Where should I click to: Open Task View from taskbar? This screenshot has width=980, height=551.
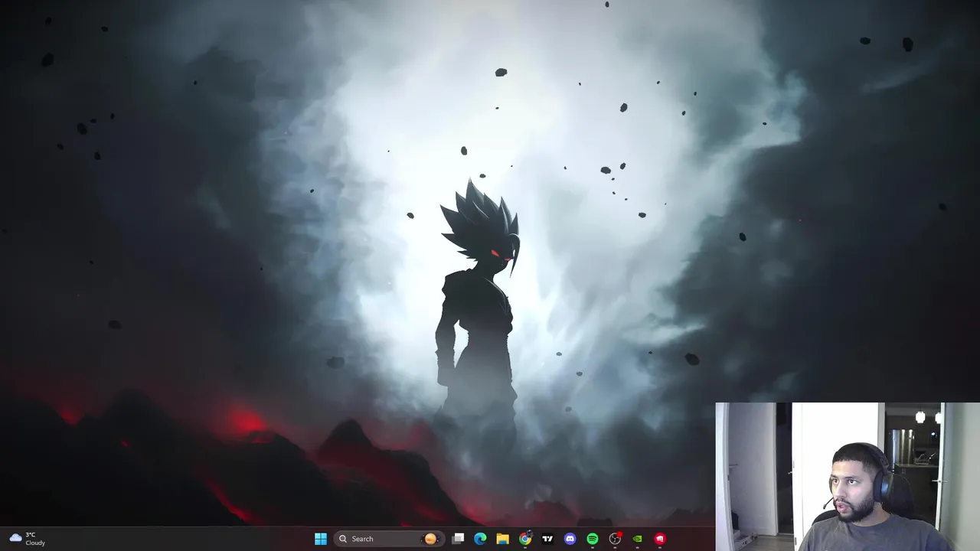click(x=458, y=539)
